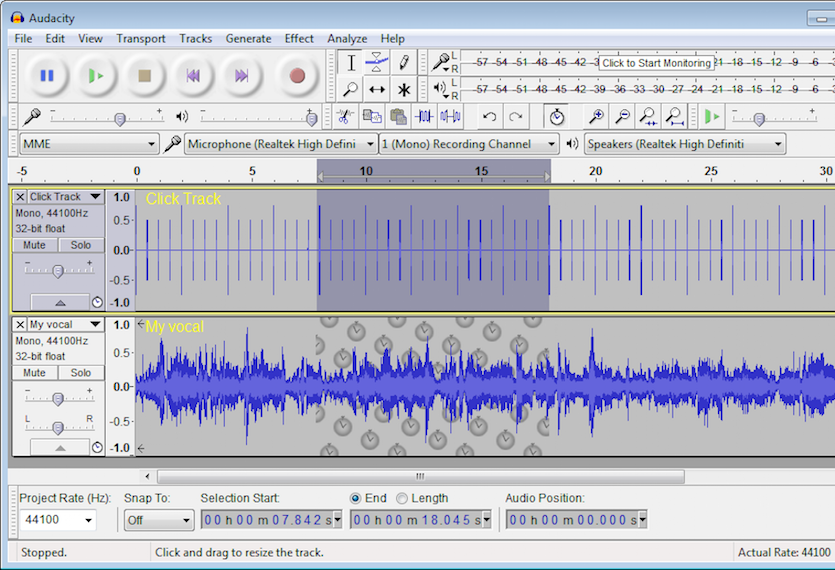Click the Pause transport button
This screenshot has height=570, width=835.
coord(46,76)
